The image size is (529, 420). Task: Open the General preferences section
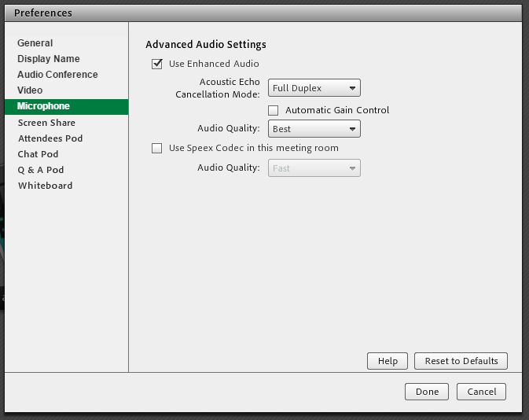(35, 43)
